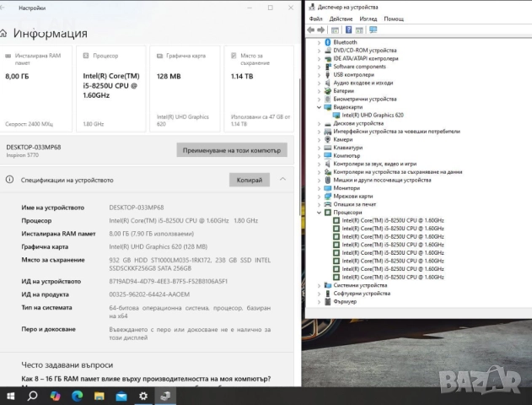
Task: Click the Процесор summary card
Action: [x=111, y=89]
